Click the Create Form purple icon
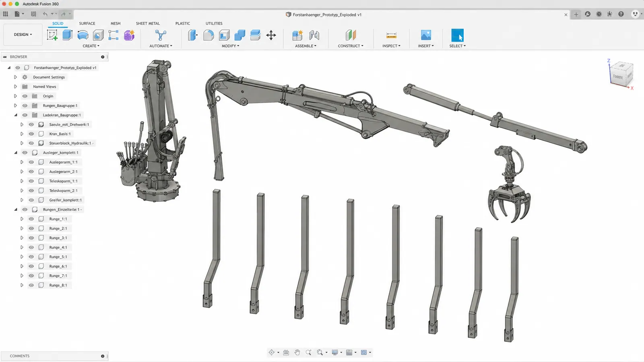Screen dimensions: 644x362 129,35
